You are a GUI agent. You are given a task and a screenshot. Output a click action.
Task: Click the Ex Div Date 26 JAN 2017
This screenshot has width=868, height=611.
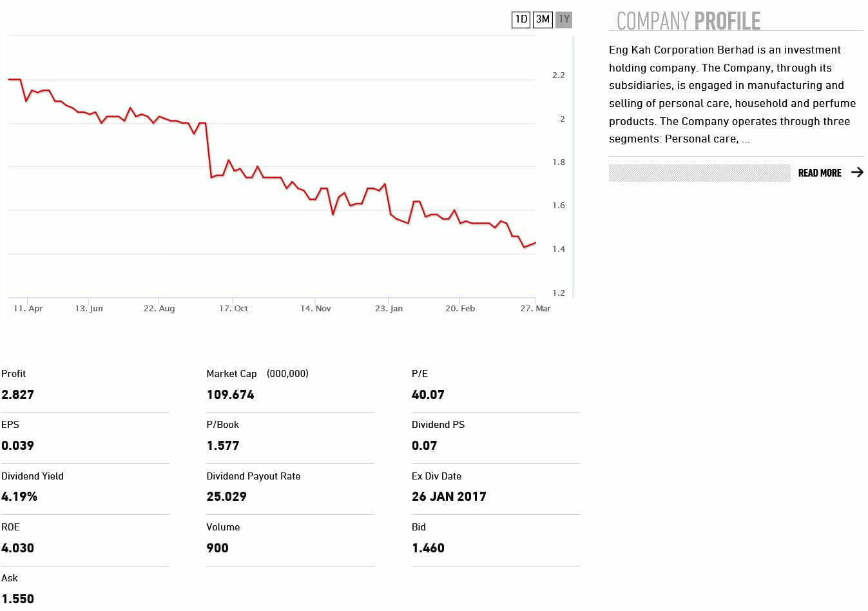coord(448,496)
